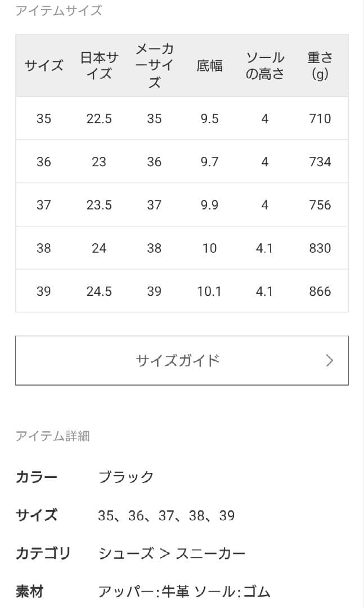Select the ソールの高さ column header
Image resolution: width=364 pixels, height=608 pixels.
pyautogui.click(x=264, y=65)
